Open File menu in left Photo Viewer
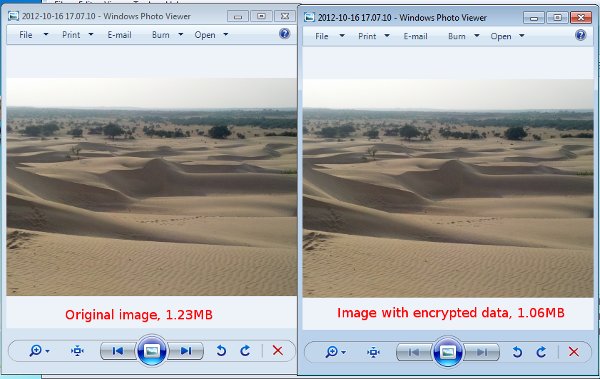The height and width of the screenshot is (379, 600). pos(26,35)
